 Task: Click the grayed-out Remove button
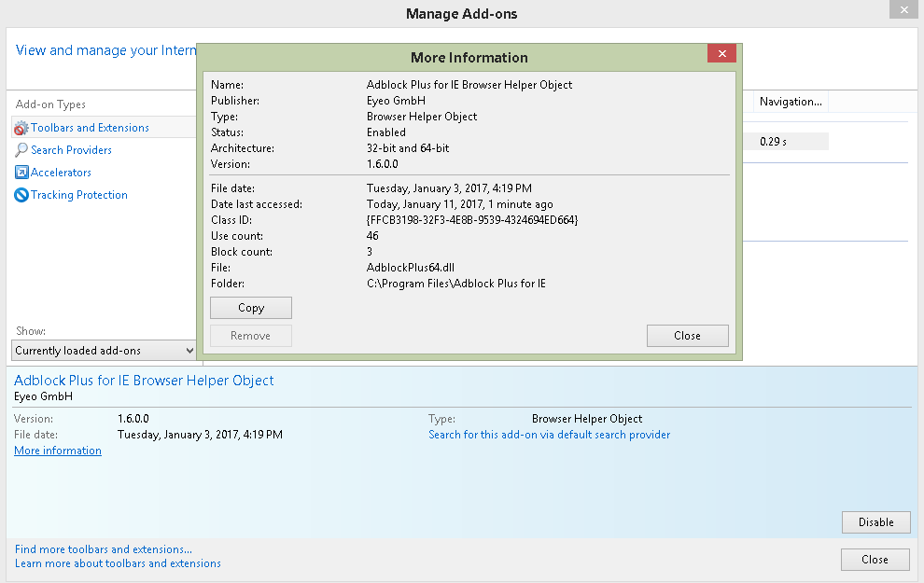point(250,335)
